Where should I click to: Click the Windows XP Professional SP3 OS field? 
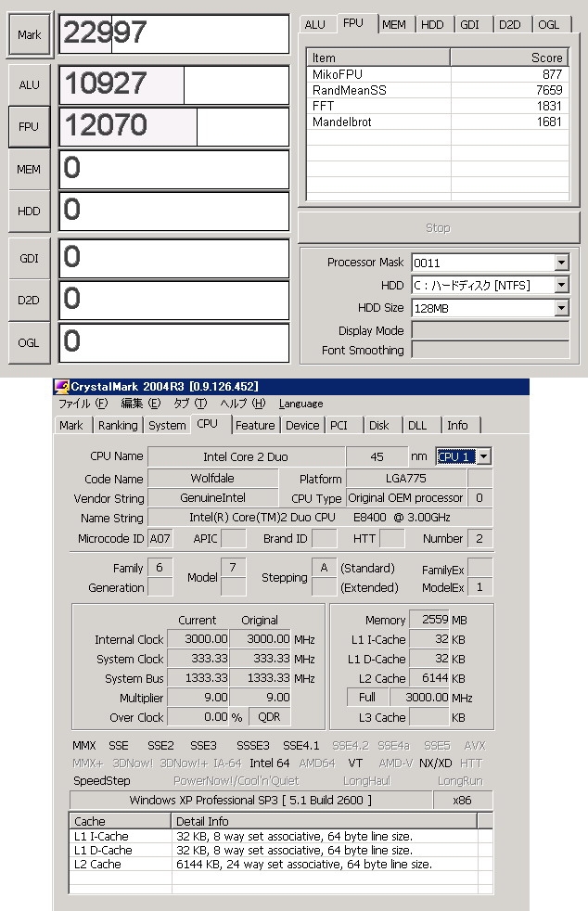(250, 800)
